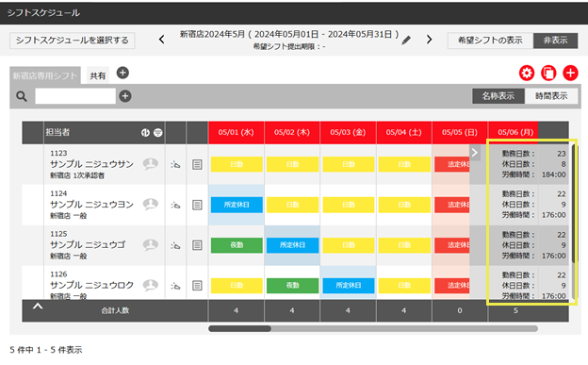Screen dimensions: 588x365
Task: Click 05/04 日勤 shift for ニジュウロク
Action: tap(404, 286)
